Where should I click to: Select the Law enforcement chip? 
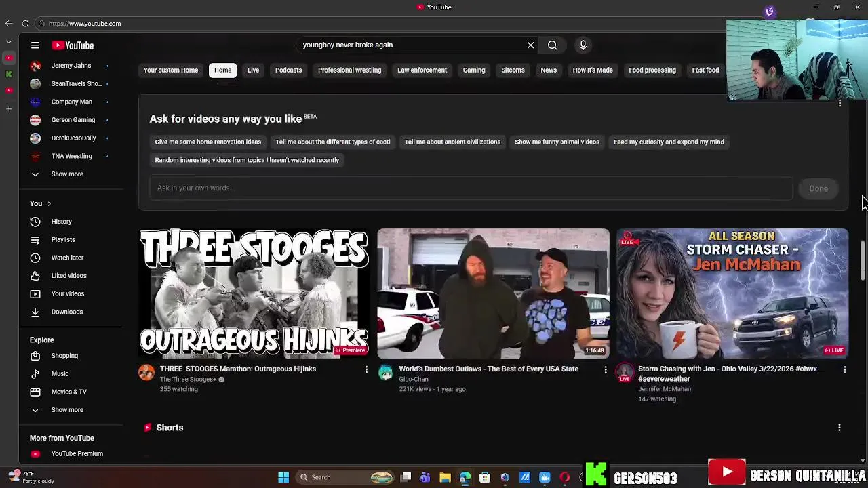[422, 70]
